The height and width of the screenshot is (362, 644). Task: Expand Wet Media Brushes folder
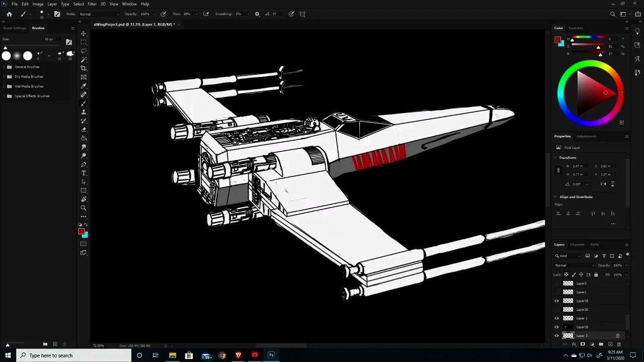[x=4, y=86]
